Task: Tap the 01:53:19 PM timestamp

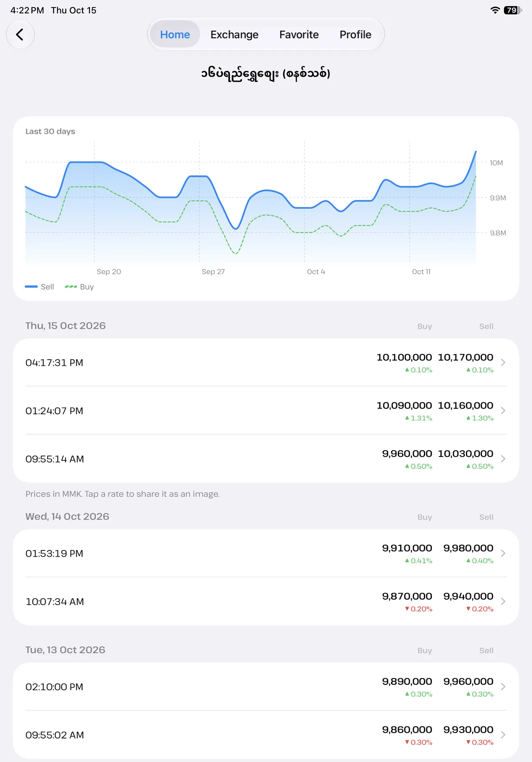Action: [x=55, y=554]
